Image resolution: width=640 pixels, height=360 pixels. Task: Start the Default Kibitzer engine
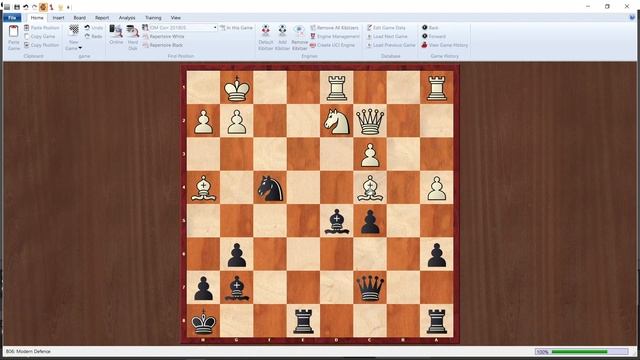(266, 38)
